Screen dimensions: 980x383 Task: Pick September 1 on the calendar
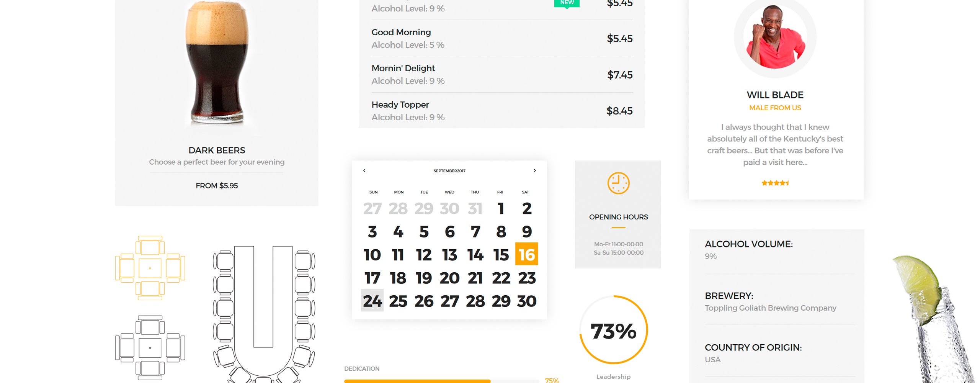tap(501, 208)
